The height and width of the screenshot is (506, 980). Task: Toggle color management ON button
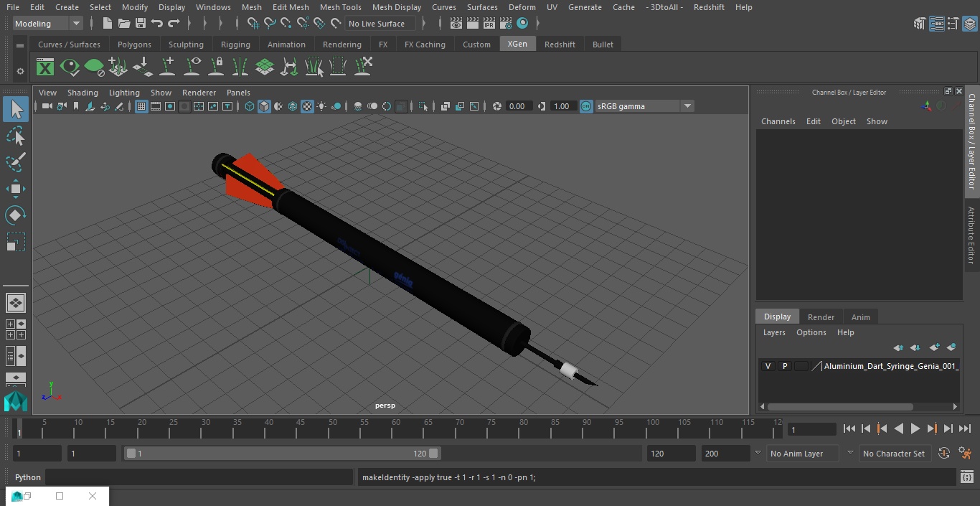pyautogui.click(x=586, y=106)
